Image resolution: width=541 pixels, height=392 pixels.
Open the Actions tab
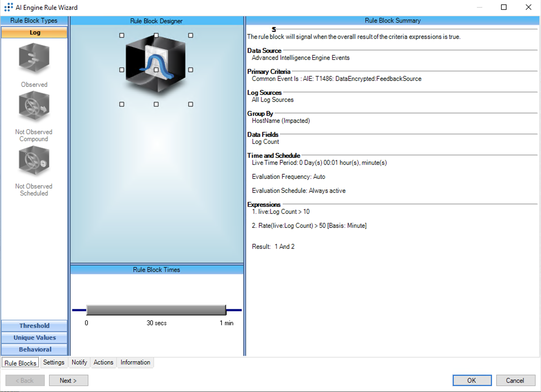coord(103,362)
